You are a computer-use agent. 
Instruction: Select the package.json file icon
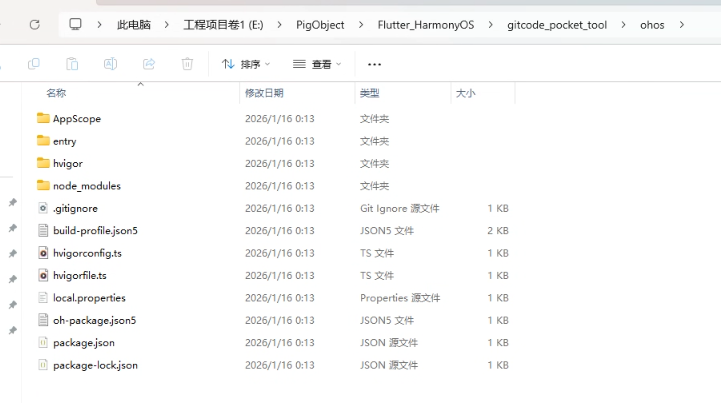[43, 342]
